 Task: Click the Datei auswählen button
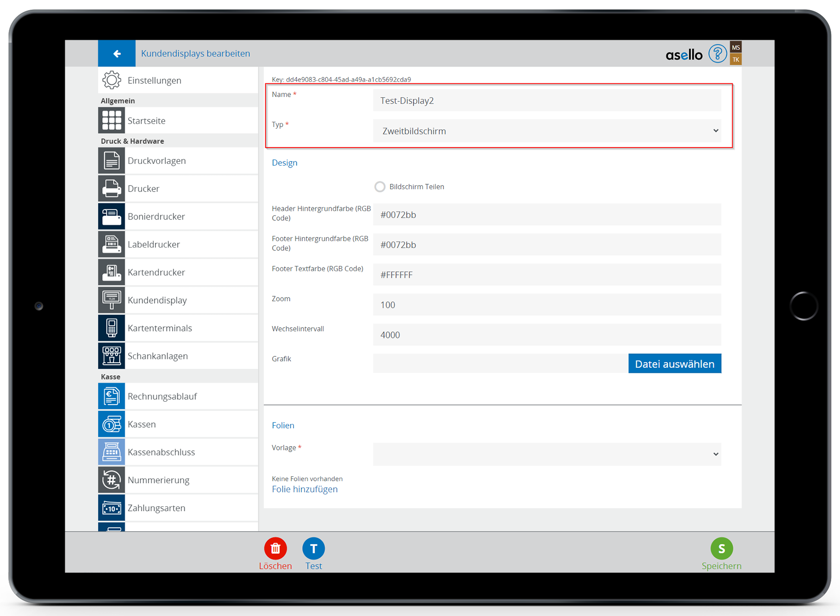pyautogui.click(x=674, y=364)
